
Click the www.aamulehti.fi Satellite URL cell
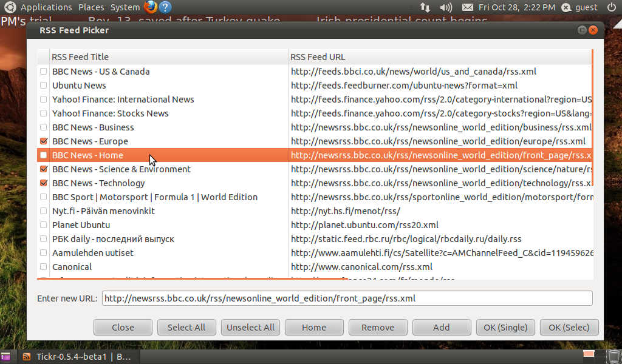pos(442,253)
